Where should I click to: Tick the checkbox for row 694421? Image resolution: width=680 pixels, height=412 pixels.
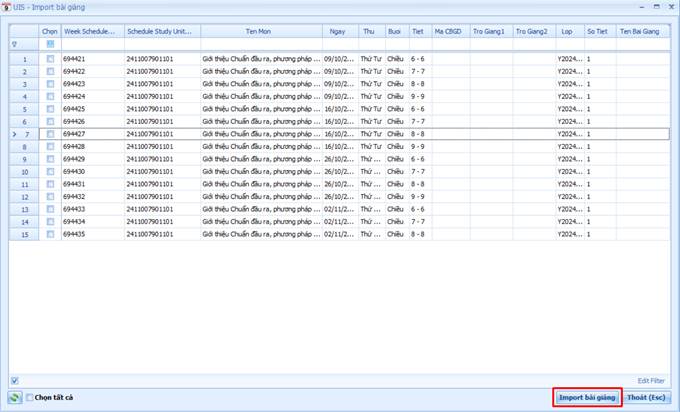coord(50,59)
